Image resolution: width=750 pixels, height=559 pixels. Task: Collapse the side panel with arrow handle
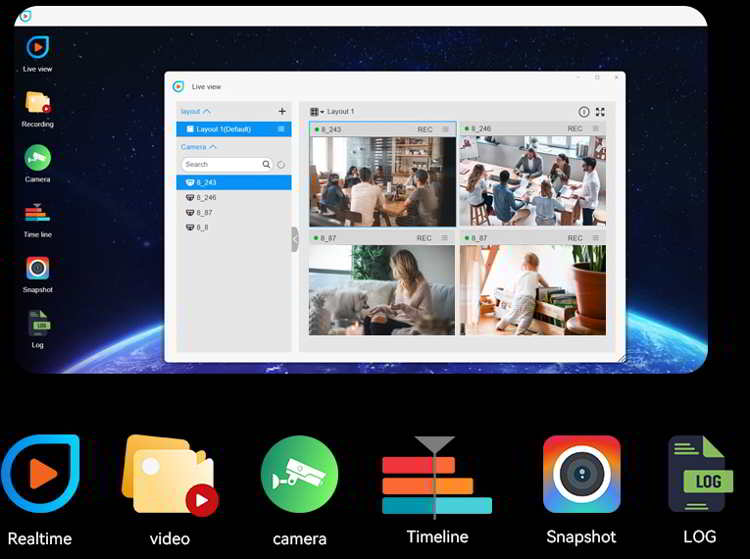(x=295, y=239)
